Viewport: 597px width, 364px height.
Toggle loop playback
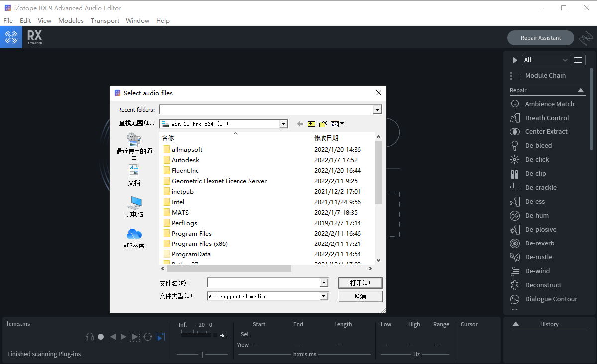click(148, 337)
